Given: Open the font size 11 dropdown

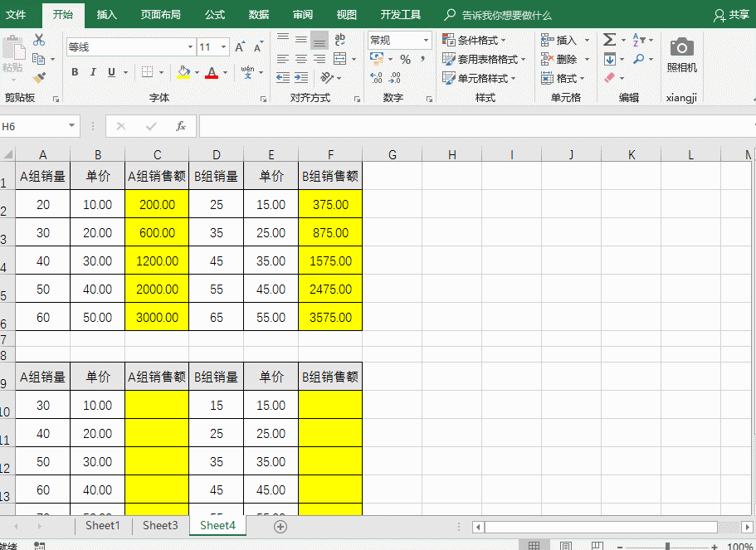Looking at the screenshot, I should pyautogui.click(x=224, y=47).
